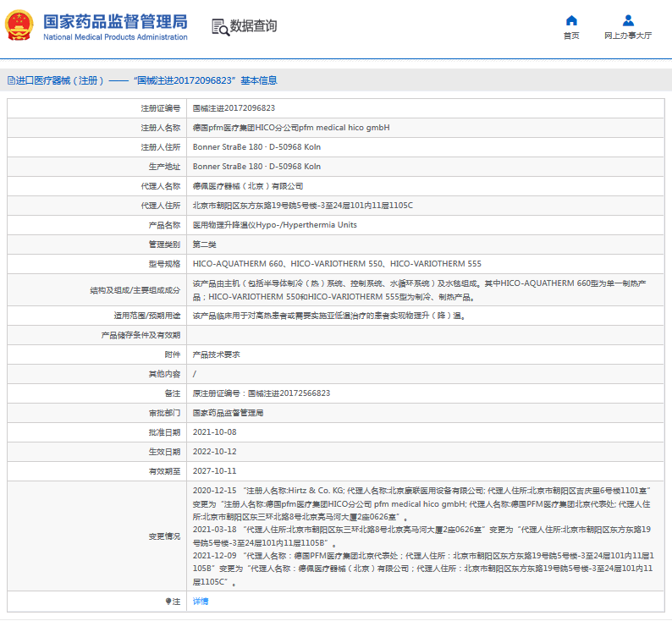Click management category 第二类 value
672x621 pixels.
tap(205, 245)
